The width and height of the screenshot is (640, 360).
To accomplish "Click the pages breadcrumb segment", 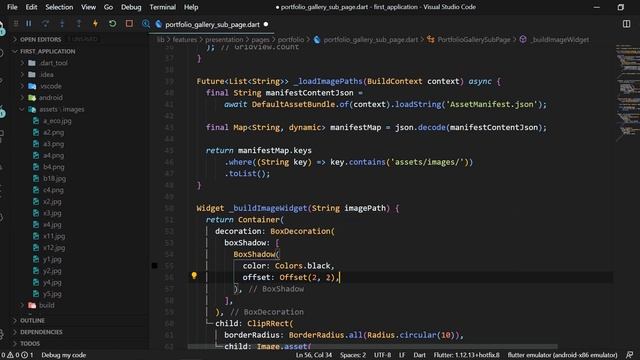I will [x=260, y=40].
